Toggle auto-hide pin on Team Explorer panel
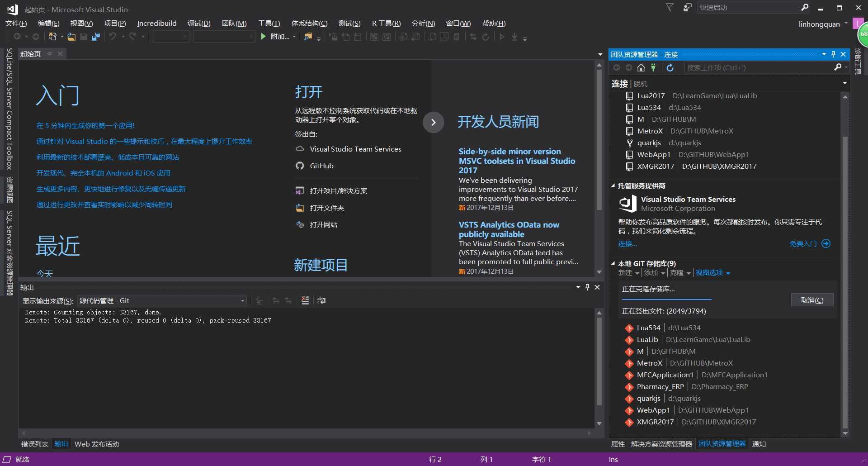This screenshot has height=466, width=868. pos(833,54)
